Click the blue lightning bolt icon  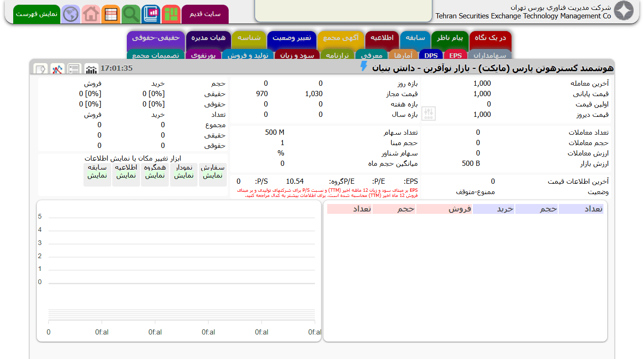[x=363, y=66]
